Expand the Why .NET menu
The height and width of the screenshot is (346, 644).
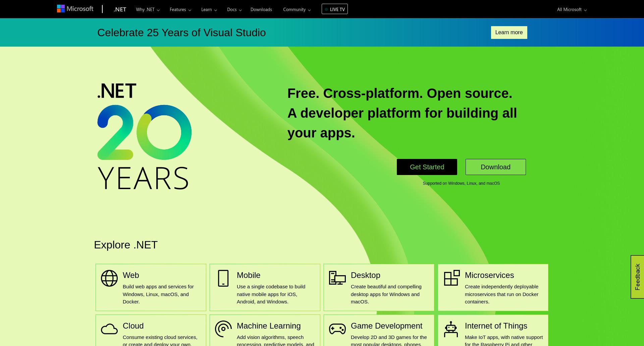click(x=148, y=9)
